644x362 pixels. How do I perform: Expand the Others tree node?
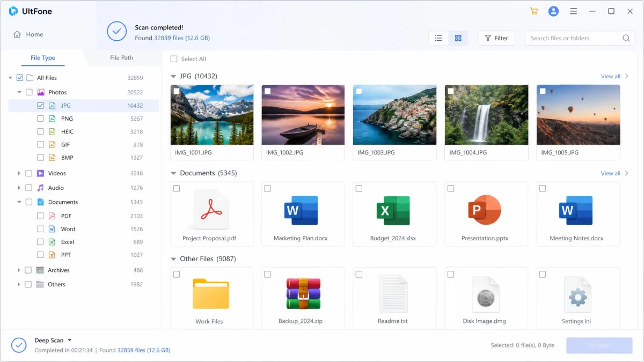click(19, 284)
